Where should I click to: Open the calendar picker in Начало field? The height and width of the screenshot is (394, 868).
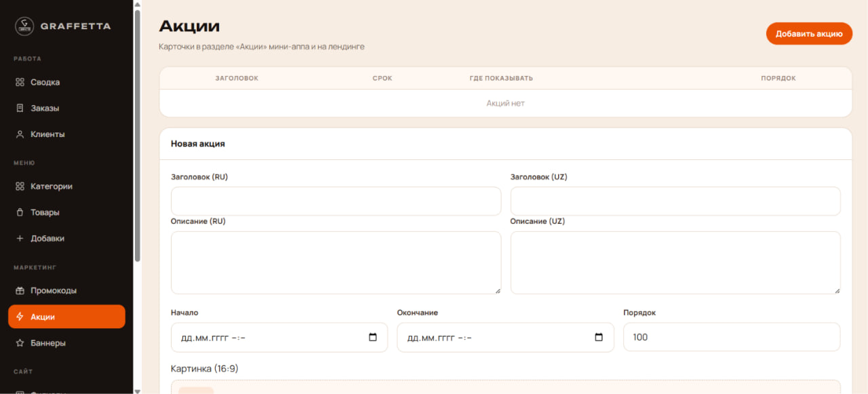(x=372, y=337)
